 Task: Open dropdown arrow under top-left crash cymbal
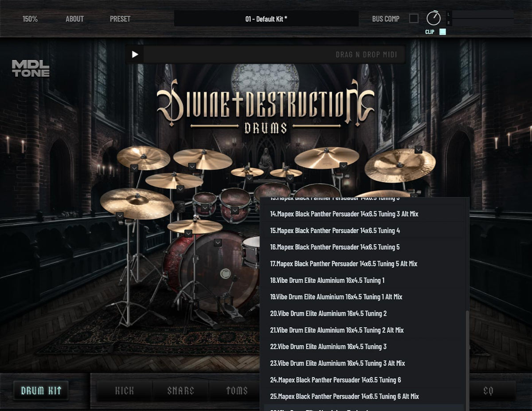[x=134, y=168]
